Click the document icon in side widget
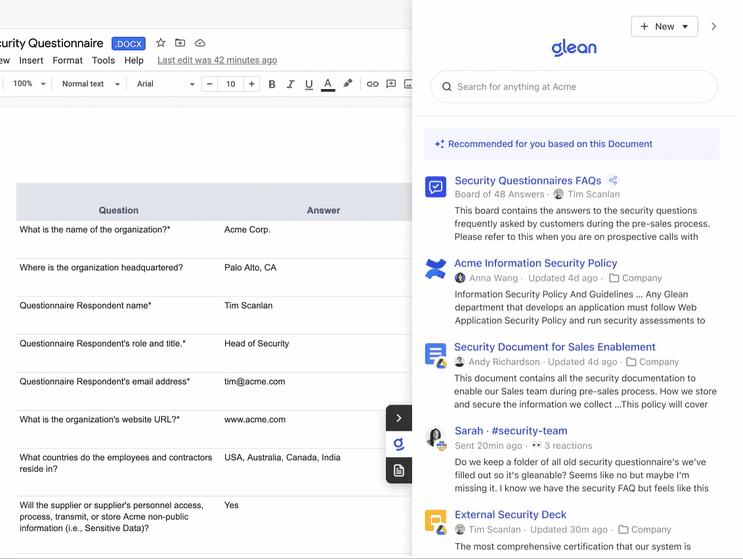 click(x=399, y=469)
